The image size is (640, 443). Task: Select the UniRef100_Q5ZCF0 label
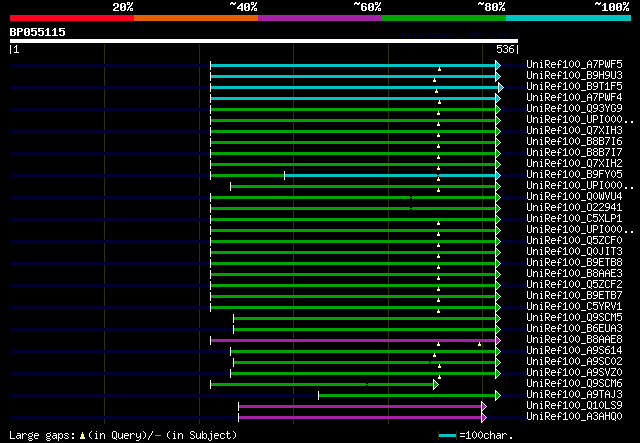(x=574, y=240)
